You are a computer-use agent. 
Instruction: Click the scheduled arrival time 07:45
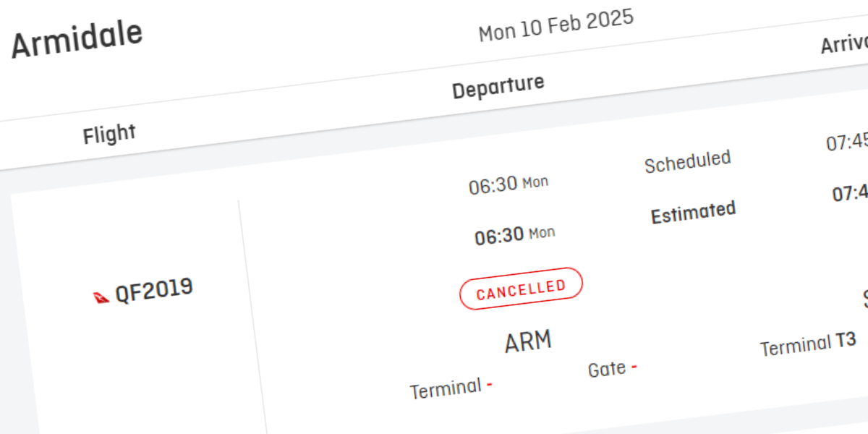click(847, 142)
